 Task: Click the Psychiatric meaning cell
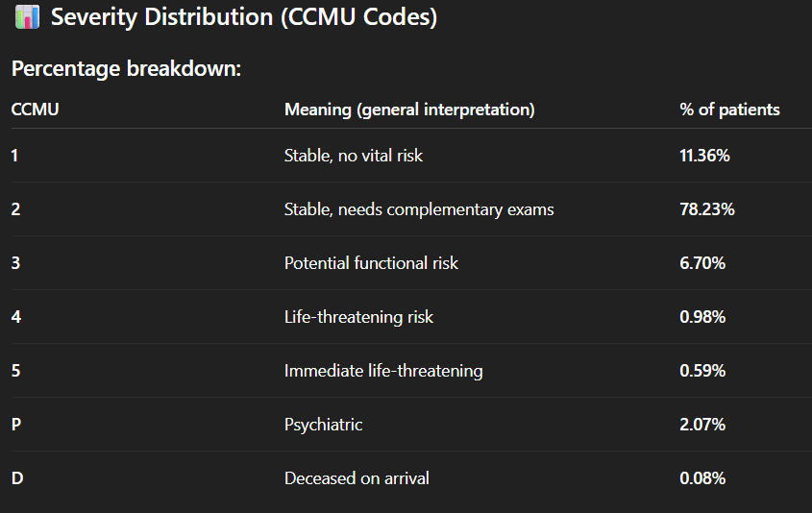click(x=324, y=425)
